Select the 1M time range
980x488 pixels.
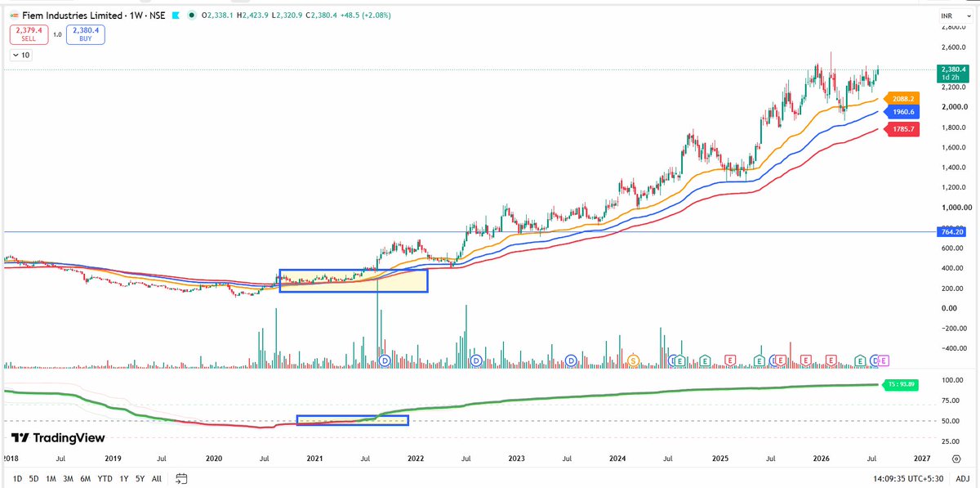(x=51, y=477)
